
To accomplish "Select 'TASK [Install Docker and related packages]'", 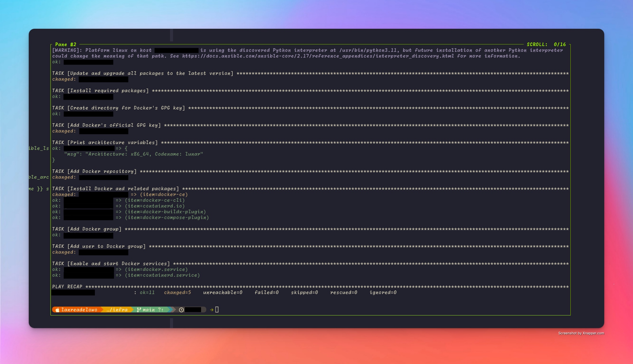I will click(310, 189).
